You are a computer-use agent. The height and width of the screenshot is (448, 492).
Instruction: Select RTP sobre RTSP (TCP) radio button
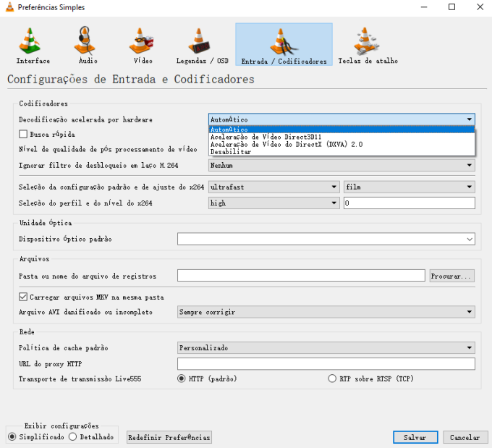pyautogui.click(x=332, y=379)
